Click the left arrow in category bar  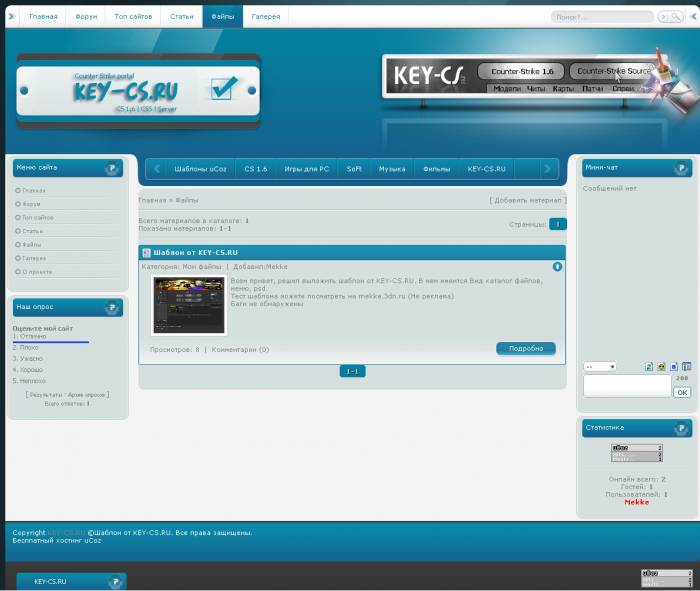(x=157, y=169)
